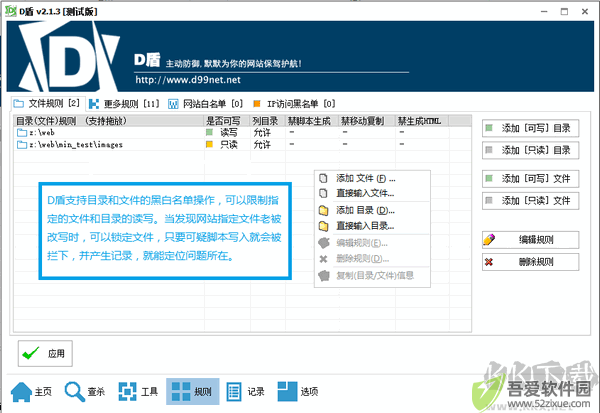The height and width of the screenshot is (413, 600).
Task: Minimize the D盾 window
Action: pos(544,11)
